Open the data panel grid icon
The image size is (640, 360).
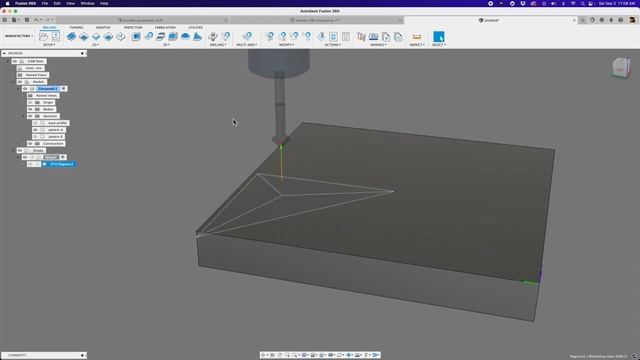click(x=4, y=20)
